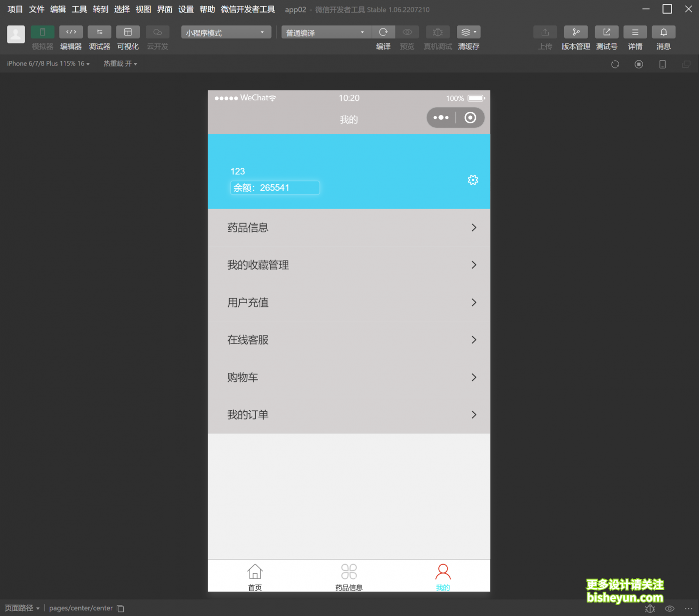Open version management icon
Image resolution: width=699 pixels, height=616 pixels.
pyautogui.click(x=576, y=32)
